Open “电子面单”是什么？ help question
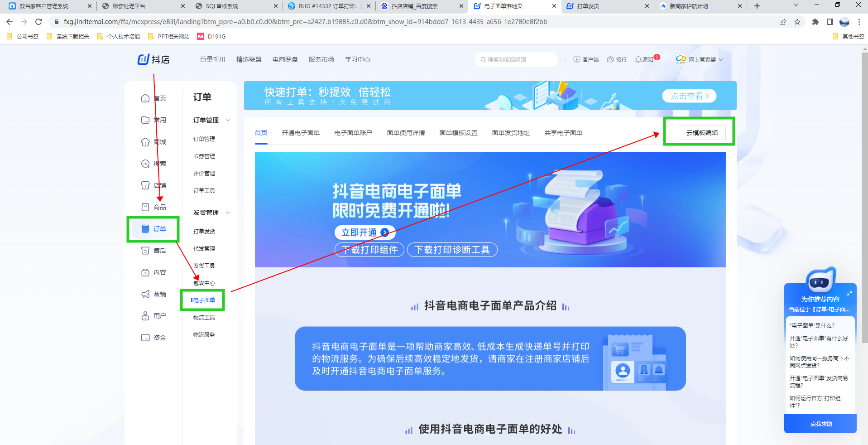The width and height of the screenshot is (868, 445). click(x=812, y=326)
